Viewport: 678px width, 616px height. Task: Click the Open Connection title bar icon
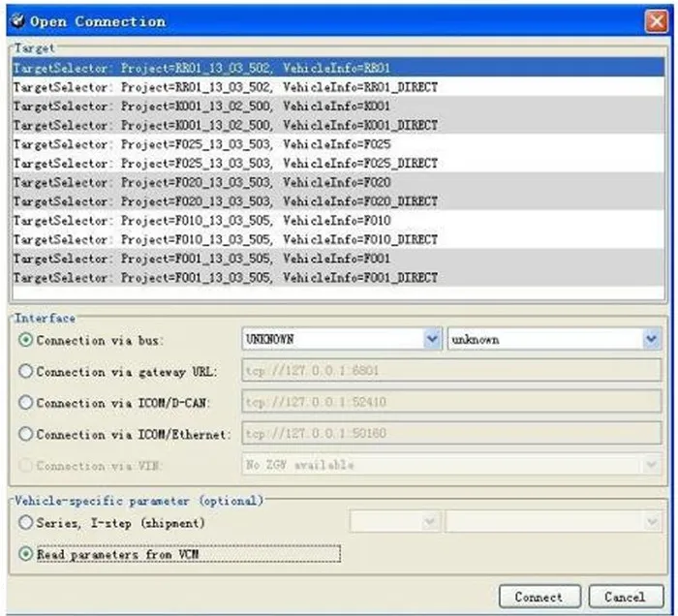[17, 20]
